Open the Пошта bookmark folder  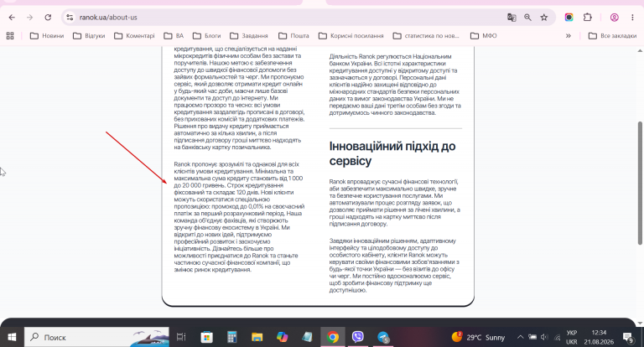[293, 36]
